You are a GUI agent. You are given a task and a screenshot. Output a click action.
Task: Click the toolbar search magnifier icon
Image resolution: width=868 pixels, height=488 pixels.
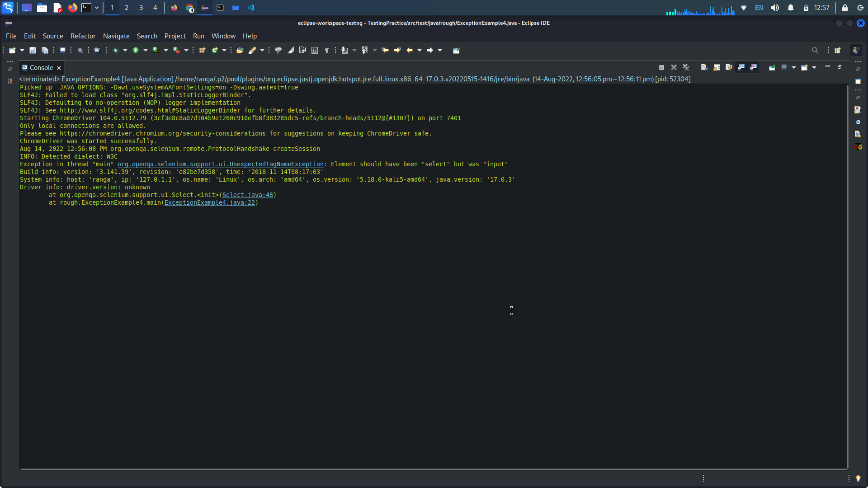coord(815,51)
